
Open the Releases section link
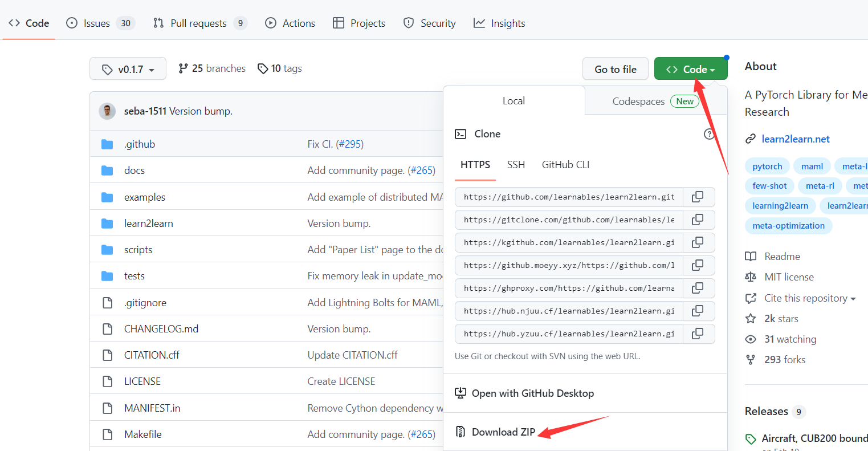coord(767,411)
